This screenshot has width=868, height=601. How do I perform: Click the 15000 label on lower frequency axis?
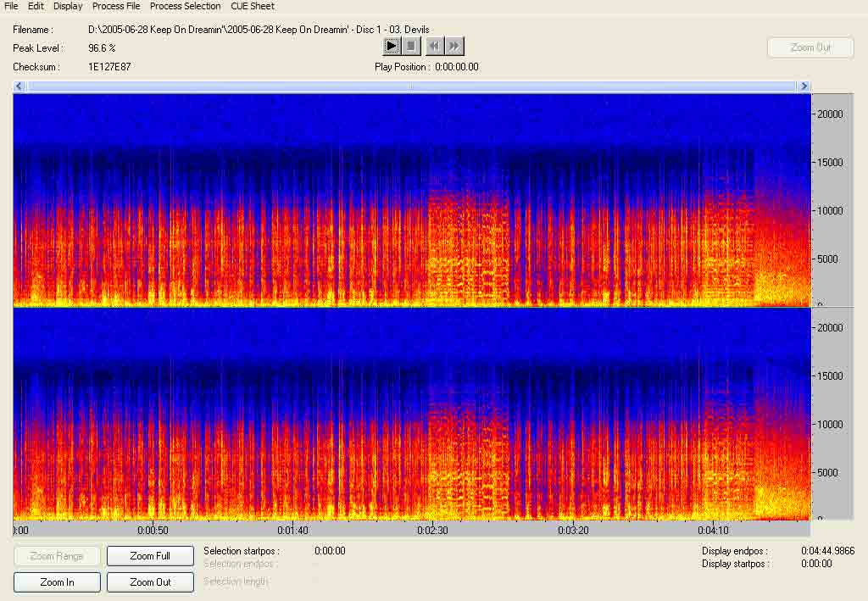(830, 376)
